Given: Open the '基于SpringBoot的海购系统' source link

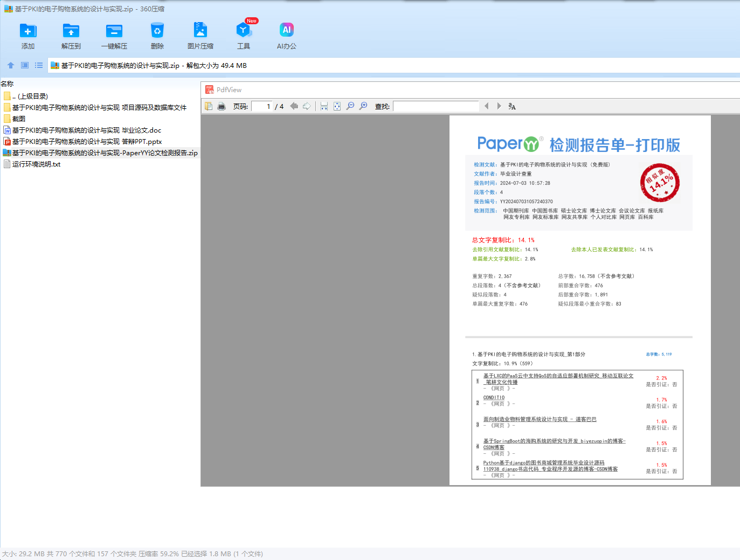Looking at the screenshot, I should 554,444.
